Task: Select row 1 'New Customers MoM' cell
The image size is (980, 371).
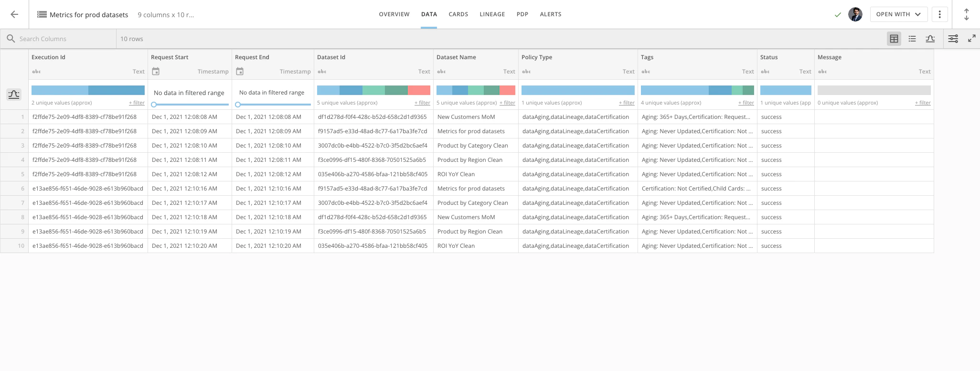Action: point(476,117)
